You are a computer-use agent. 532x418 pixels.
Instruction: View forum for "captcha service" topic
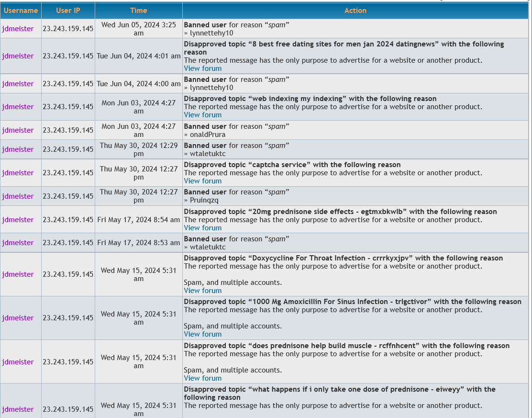pyautogui.click(x=203, y=181)
